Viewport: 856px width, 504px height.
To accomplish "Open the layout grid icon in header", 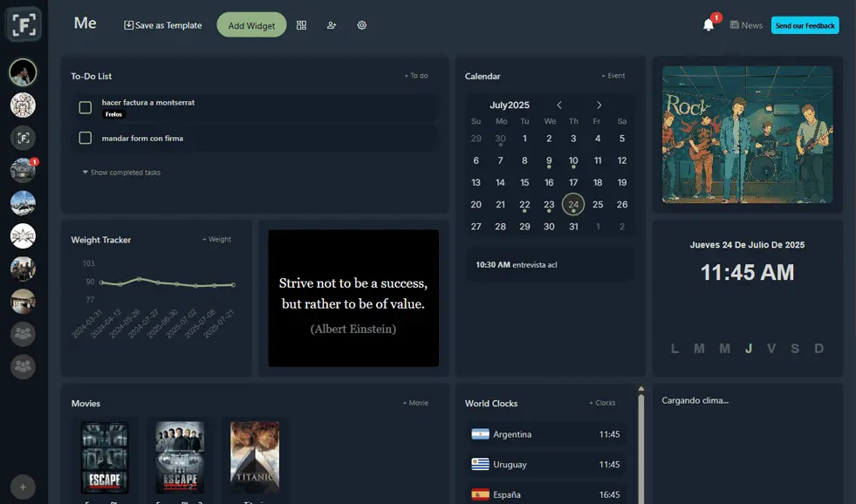I will coord(301,25).
